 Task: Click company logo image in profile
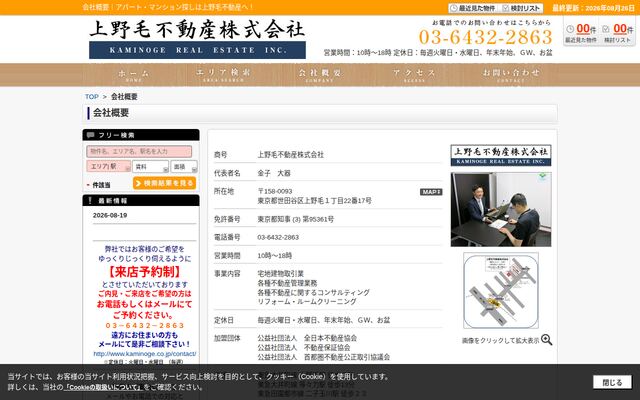501,155
